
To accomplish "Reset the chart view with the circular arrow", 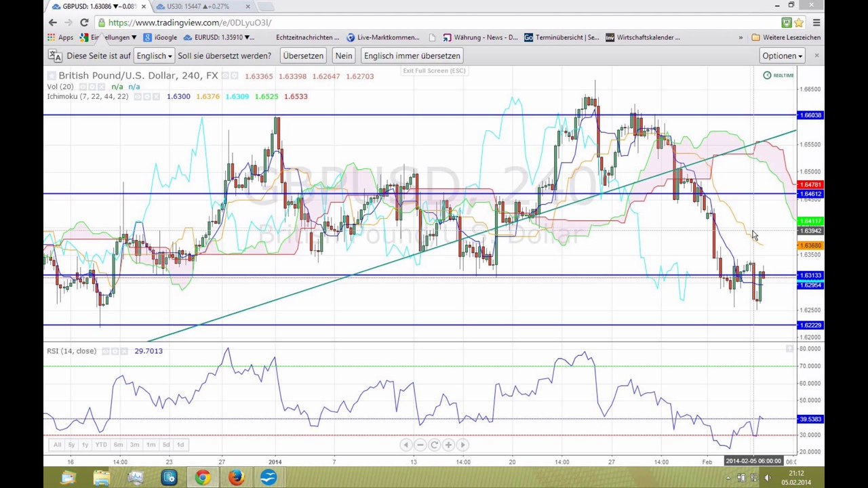I will [434, 445].
